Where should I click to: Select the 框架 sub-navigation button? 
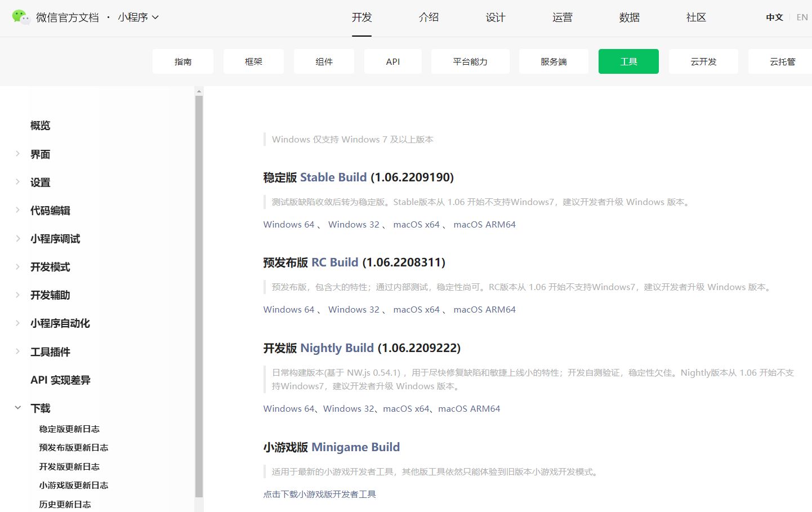pos(253,61)
